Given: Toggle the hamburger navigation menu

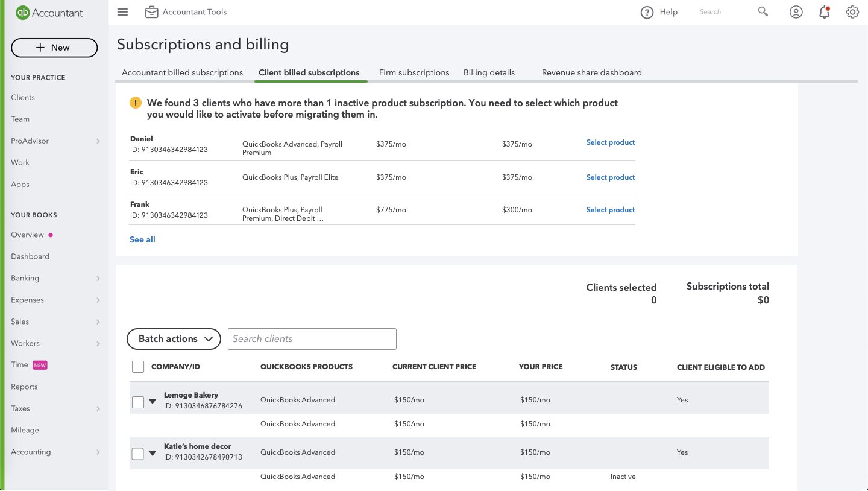Looking at the screenshot, I should coord(122,12).
